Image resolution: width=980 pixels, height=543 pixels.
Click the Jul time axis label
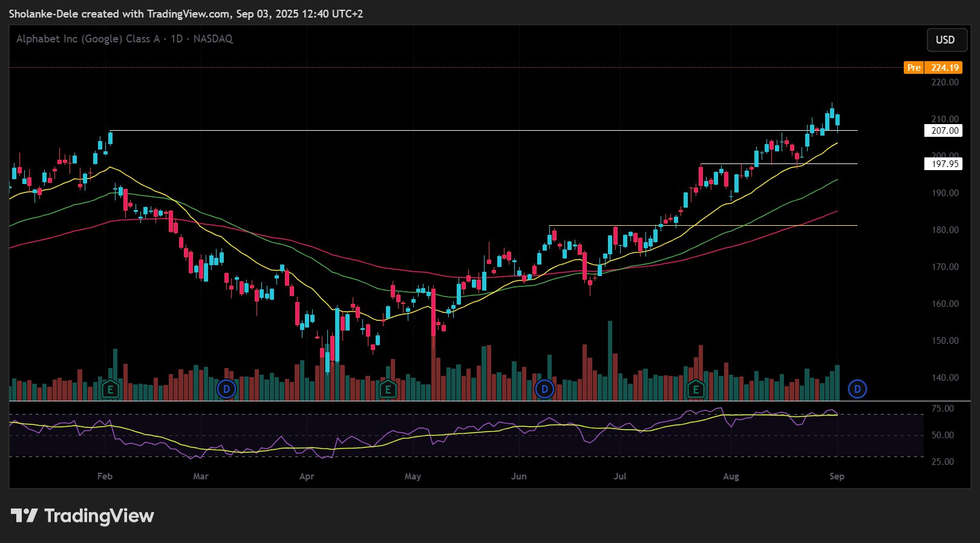[619, 476]
